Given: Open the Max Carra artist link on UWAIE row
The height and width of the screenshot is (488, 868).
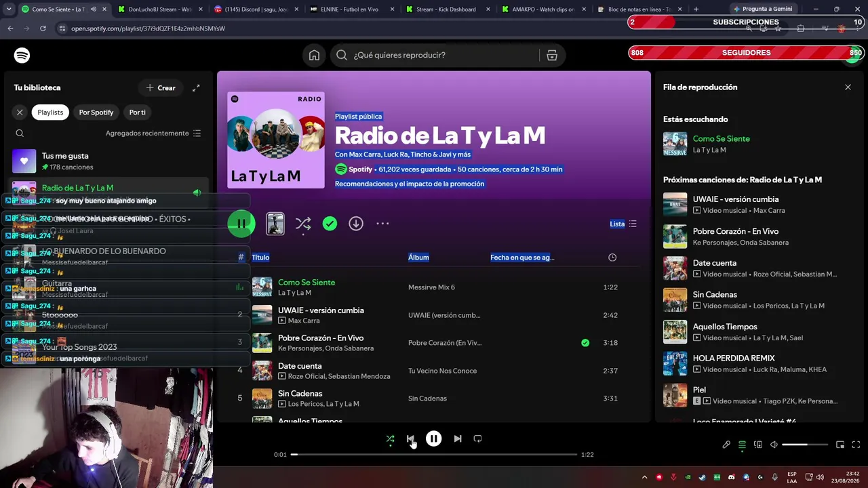Looking at the screenshot, I should [x=304, y=321].
